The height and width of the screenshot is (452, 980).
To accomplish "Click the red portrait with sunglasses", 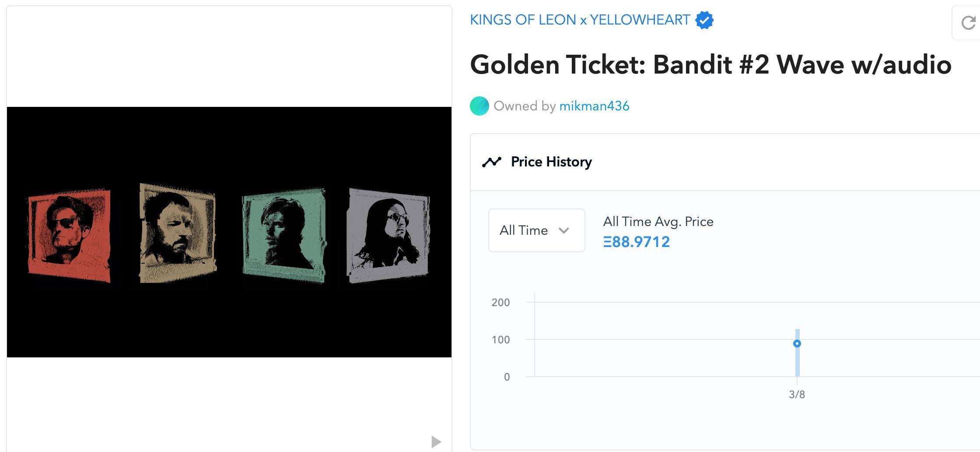I will pyautogui.click(x=69, y=235).
